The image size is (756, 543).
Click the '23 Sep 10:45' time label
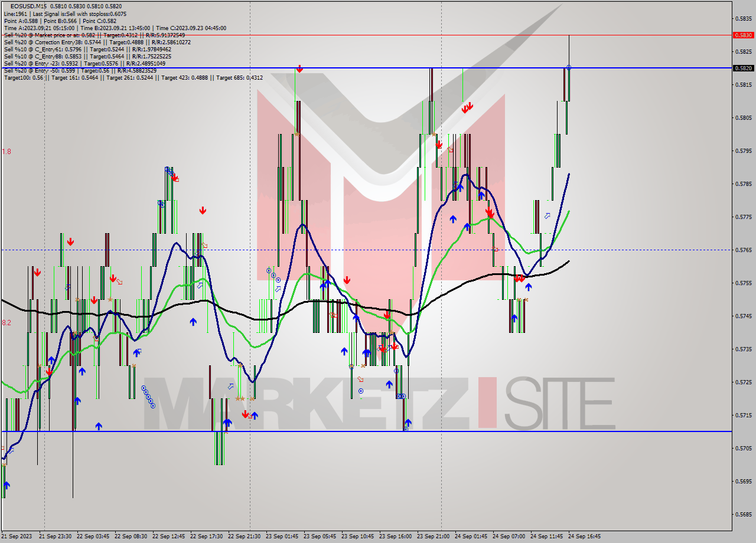point(357,537)
